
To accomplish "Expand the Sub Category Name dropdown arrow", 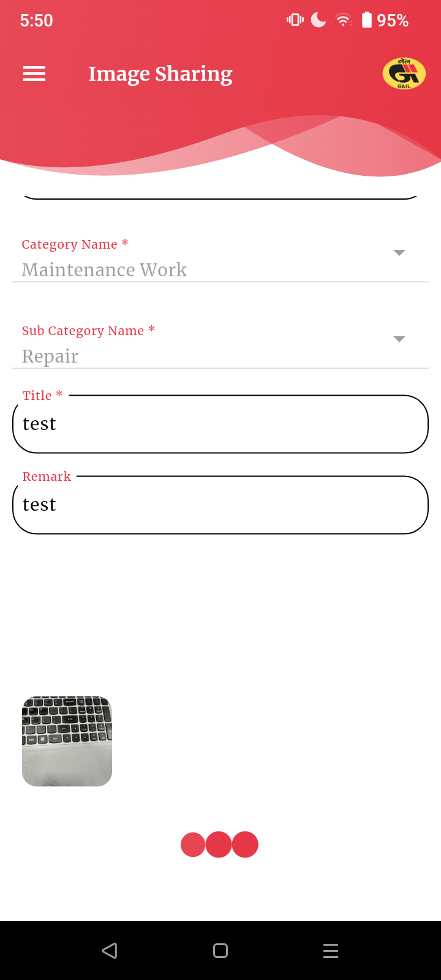I will (399, 339).
